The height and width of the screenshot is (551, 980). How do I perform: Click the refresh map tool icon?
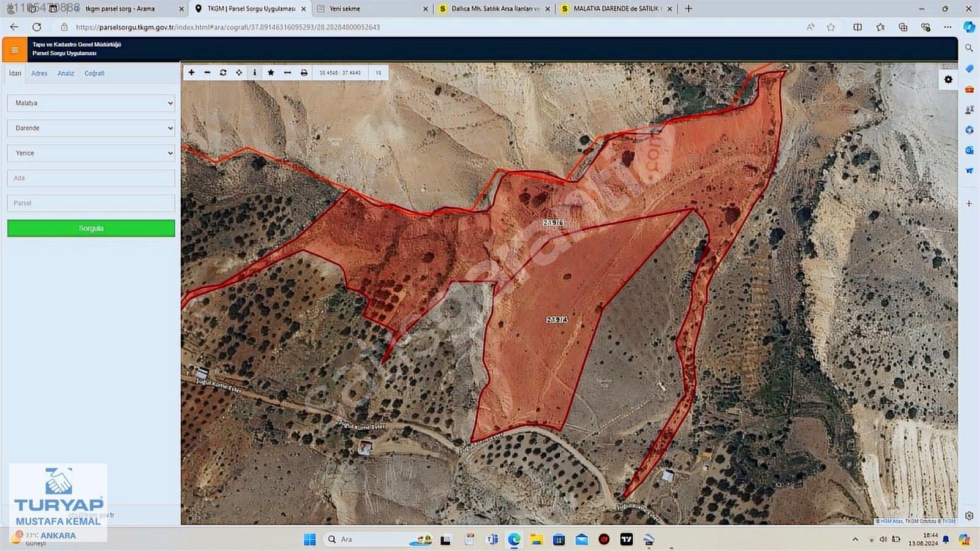223,72
